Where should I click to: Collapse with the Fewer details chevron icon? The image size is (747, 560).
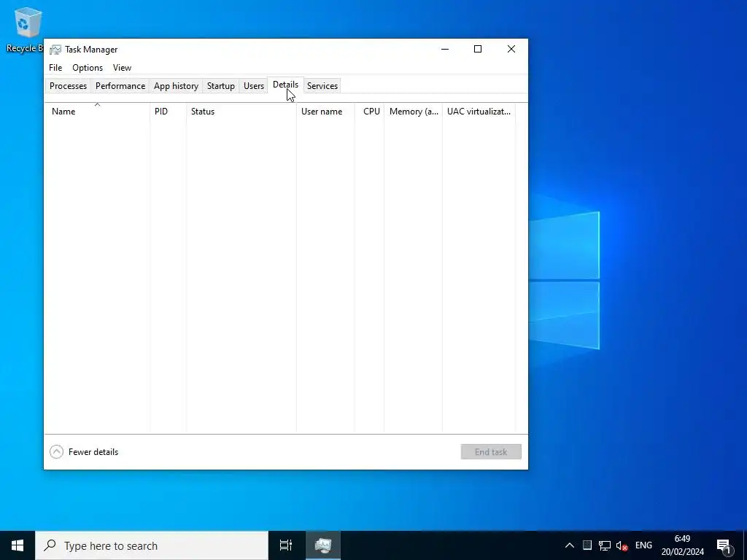pyautogui.click(x=56, y=452)
